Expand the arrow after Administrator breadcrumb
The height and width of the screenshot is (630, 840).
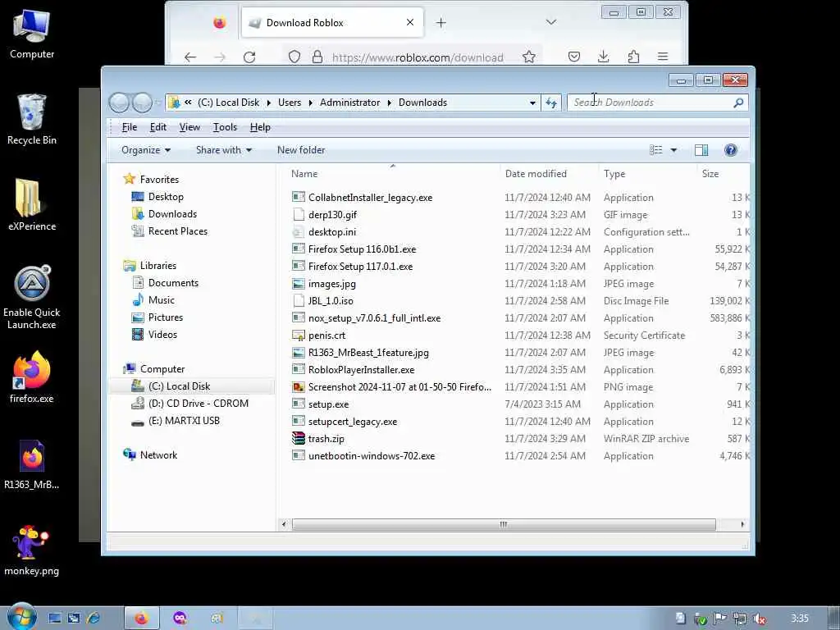(389, 103)
